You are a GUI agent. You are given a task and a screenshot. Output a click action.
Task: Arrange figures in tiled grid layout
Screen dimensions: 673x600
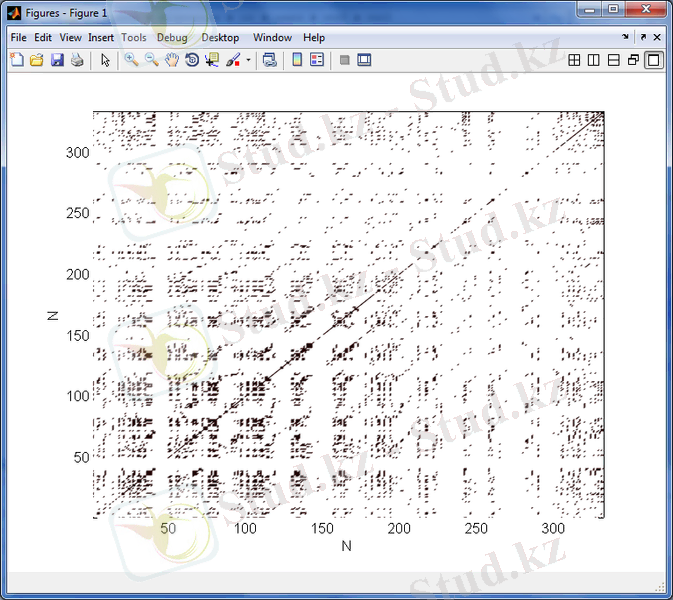coord(574,60)
